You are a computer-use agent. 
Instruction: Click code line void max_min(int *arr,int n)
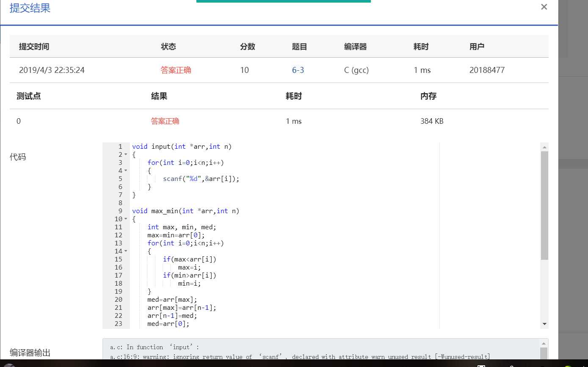[186, 211]
